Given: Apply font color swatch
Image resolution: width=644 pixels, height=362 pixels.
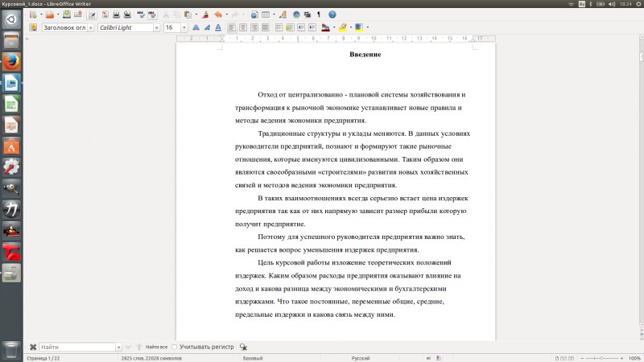Looking at the screenshot, I should 326,27.
